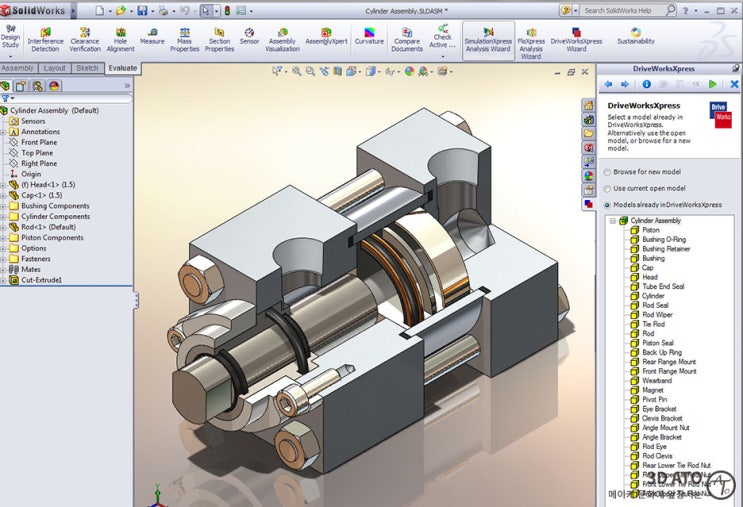Viewport: 743px width, 507px height.
Task: Open dropdown arrow beside Print icon
Action: point(173,10)
